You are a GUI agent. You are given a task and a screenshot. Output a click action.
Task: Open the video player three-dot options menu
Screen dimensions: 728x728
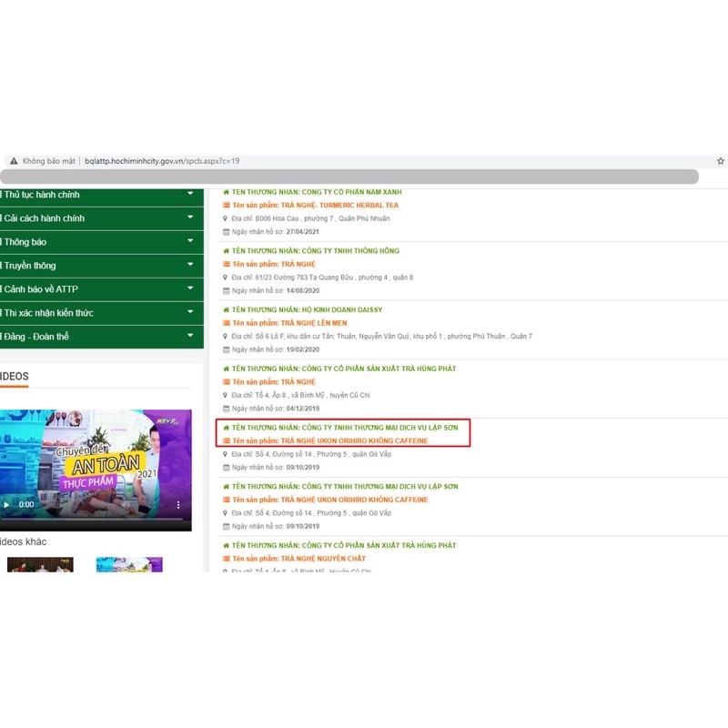coord(178,504)
